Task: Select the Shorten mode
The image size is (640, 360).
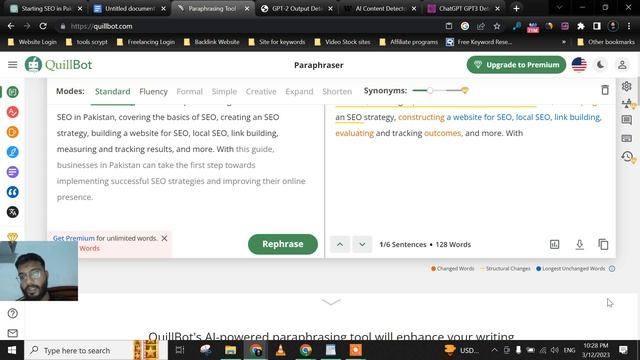Action: 337,91
